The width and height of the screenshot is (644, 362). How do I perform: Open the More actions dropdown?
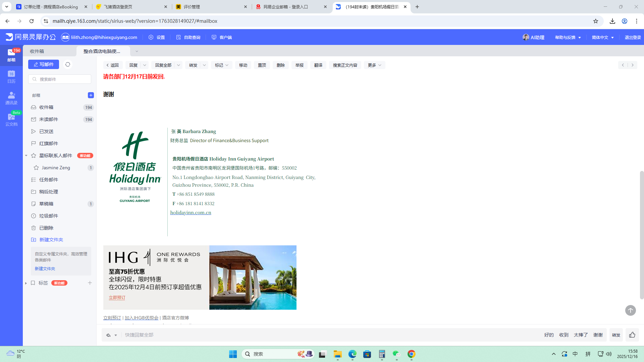coord(374,65)
